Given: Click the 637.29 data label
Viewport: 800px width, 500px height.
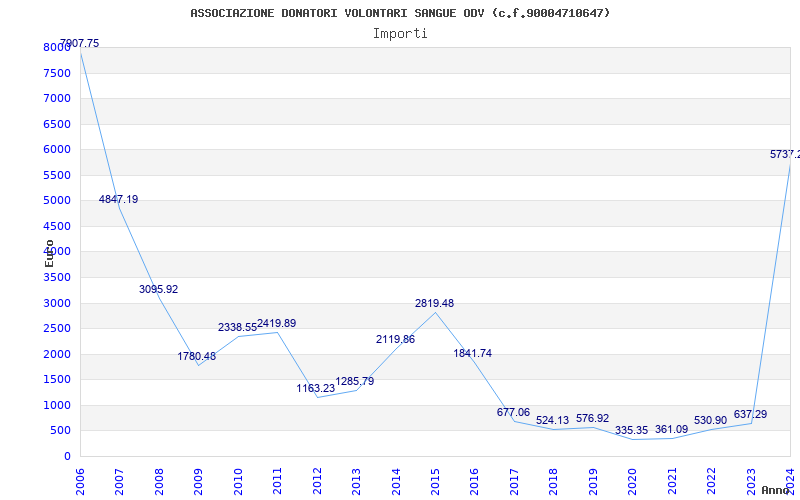Looking at the screenshot, I should coord(751,414).
